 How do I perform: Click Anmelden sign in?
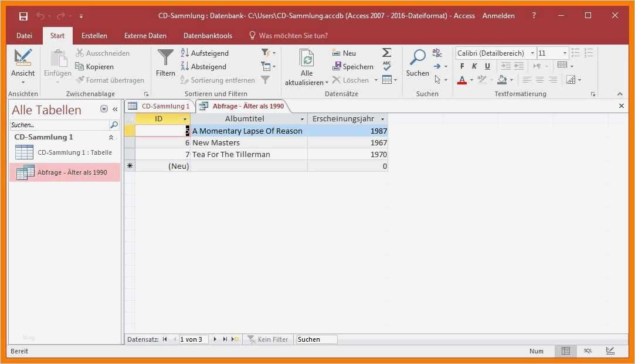click(498, 16)
